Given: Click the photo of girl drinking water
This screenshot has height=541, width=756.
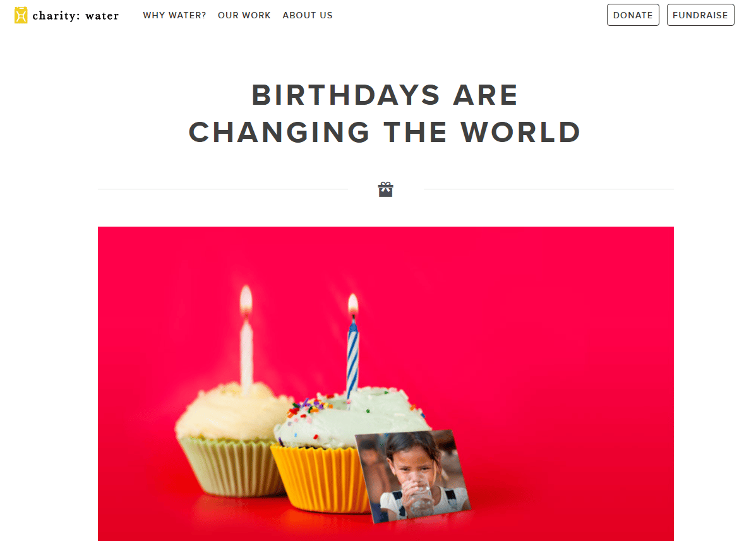Looking at the screenshot, I should coord(412,477).
